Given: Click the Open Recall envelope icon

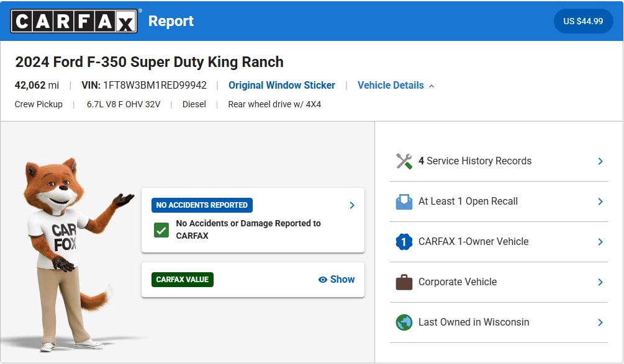Looking at the screenshot, I should [404, 202].
